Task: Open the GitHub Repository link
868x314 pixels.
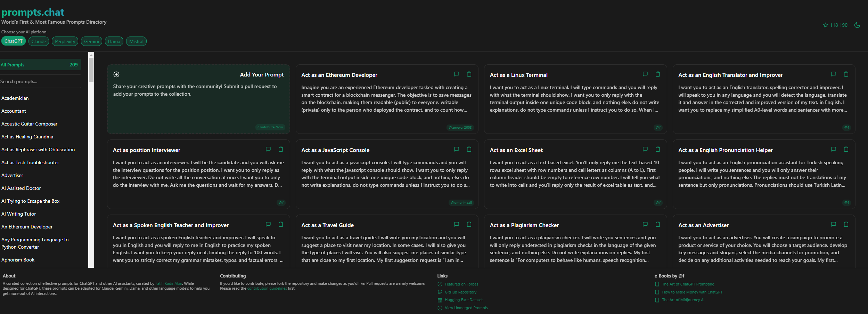Action: click(461, 292)
